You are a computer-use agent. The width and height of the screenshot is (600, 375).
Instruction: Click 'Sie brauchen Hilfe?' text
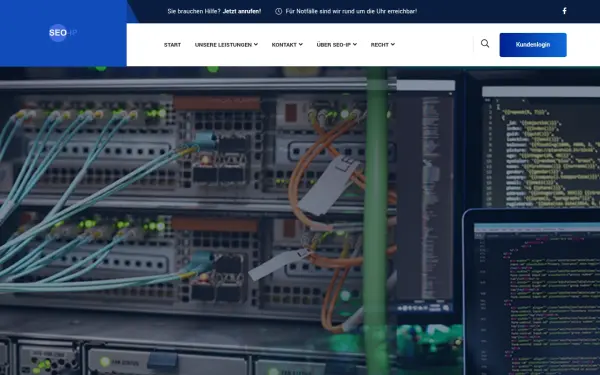(x=194, y=11)
